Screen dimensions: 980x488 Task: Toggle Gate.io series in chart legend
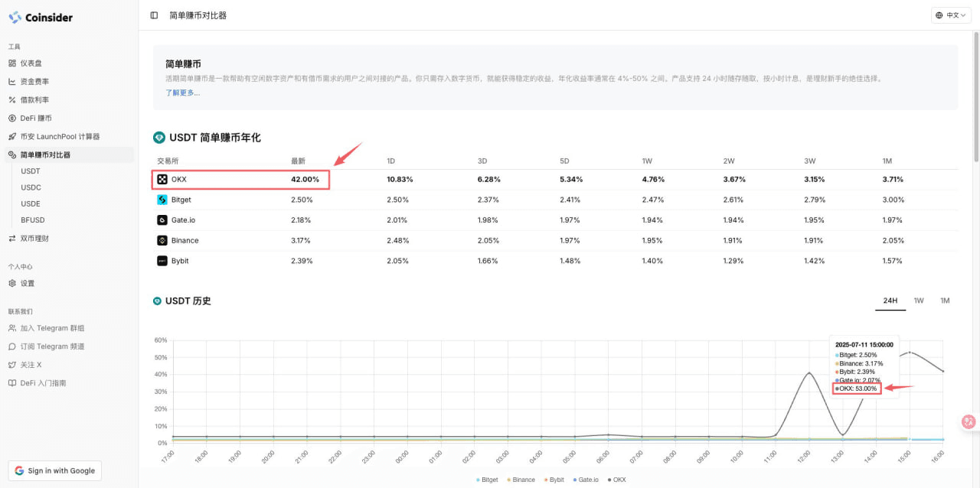586,480
